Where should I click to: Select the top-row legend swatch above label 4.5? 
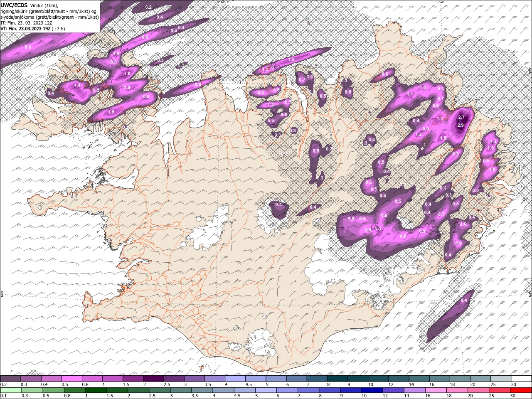[256, 379]
